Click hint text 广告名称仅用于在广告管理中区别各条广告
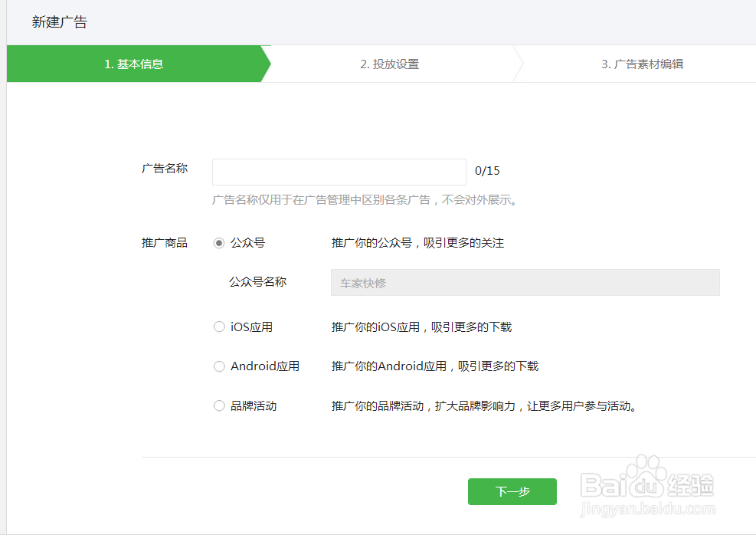Image resolution: width=756 pixels, height=535 pixels. tap(321, 200)
